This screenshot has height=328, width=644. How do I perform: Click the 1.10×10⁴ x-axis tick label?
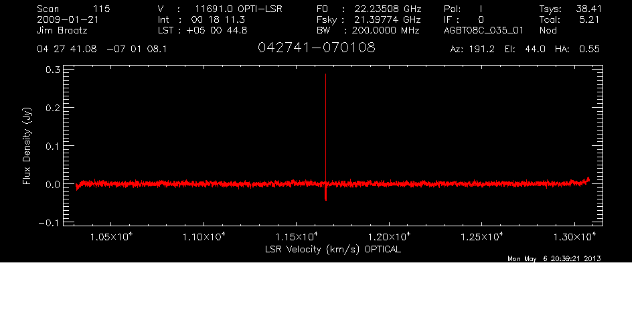click(x=204, y=237)
